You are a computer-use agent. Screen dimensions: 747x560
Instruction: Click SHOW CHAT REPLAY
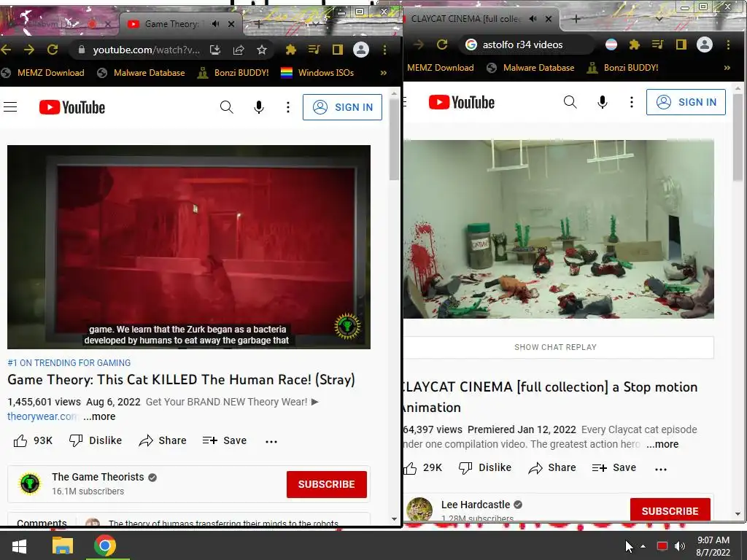[x=555, y=347]
